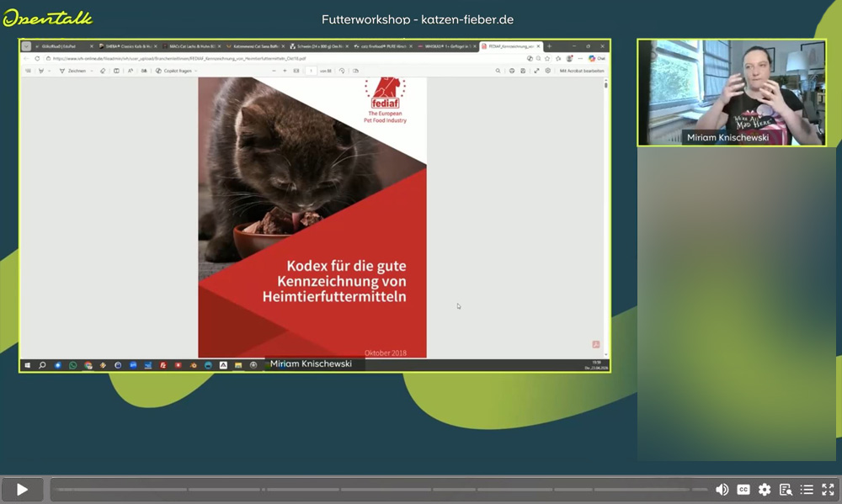This screenshot has height=504, width=842.
Task: Click the Acrobat icon at the PDF's lower right
Action: pos(596,345)
